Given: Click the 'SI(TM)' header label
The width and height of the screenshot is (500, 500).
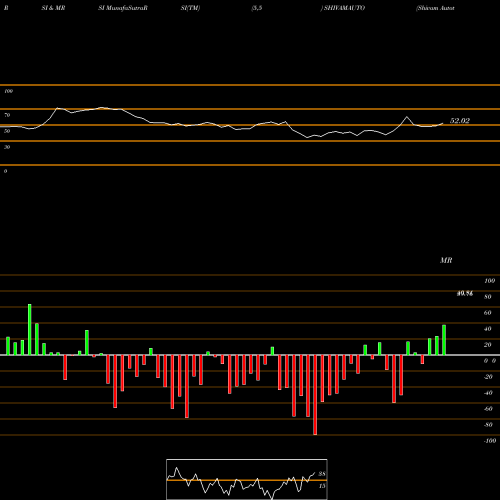Looking at the screenshot, I should click(x=190, y=8).
